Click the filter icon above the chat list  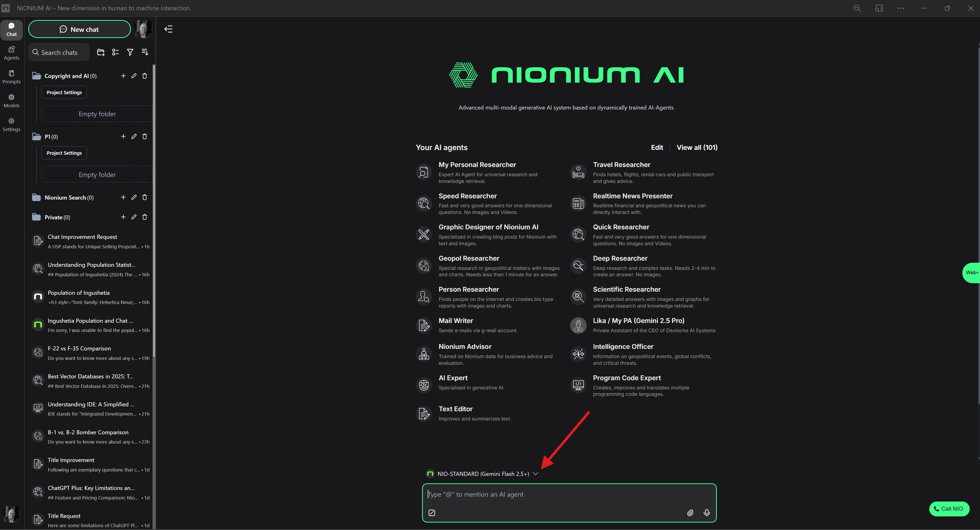(x=130, y=52)
